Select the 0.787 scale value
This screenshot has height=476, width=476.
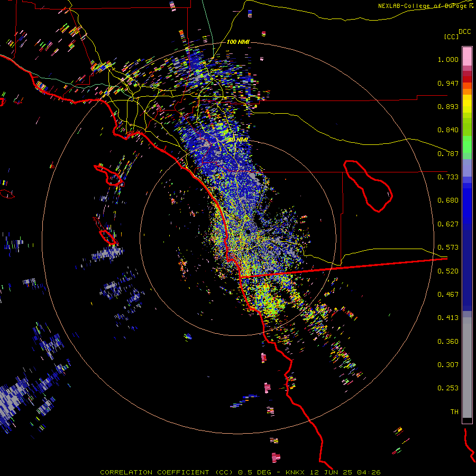tap(448, 153)
